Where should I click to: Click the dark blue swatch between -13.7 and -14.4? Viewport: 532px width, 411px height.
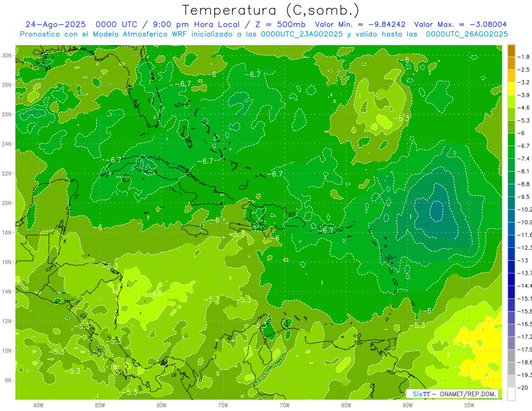(511, 279)
